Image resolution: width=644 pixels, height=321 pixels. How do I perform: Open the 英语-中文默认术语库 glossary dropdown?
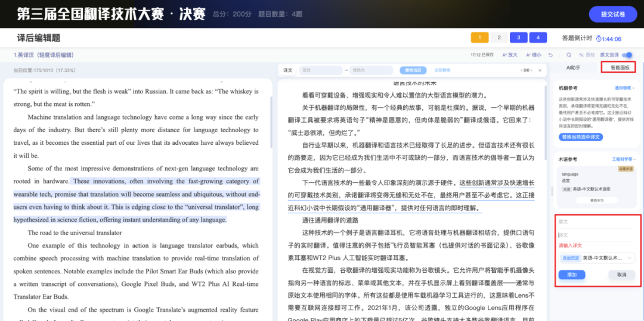tap(597, 258)
